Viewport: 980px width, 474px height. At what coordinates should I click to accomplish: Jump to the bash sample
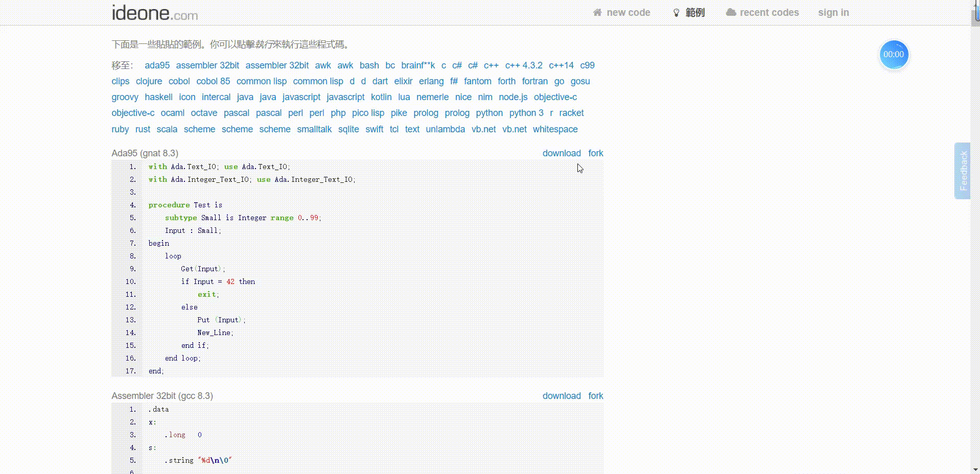click(369, 65)
